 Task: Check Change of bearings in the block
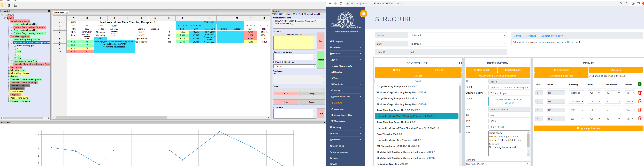point(589,76)
